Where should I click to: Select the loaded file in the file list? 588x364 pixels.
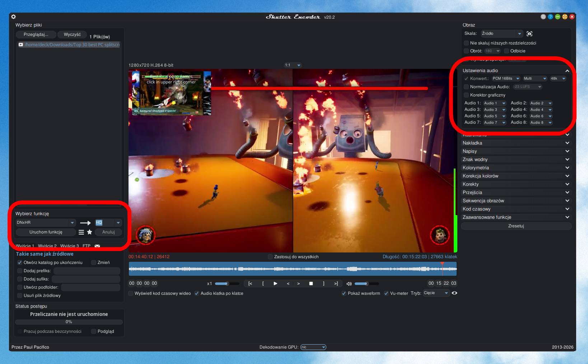coord(69,45)
